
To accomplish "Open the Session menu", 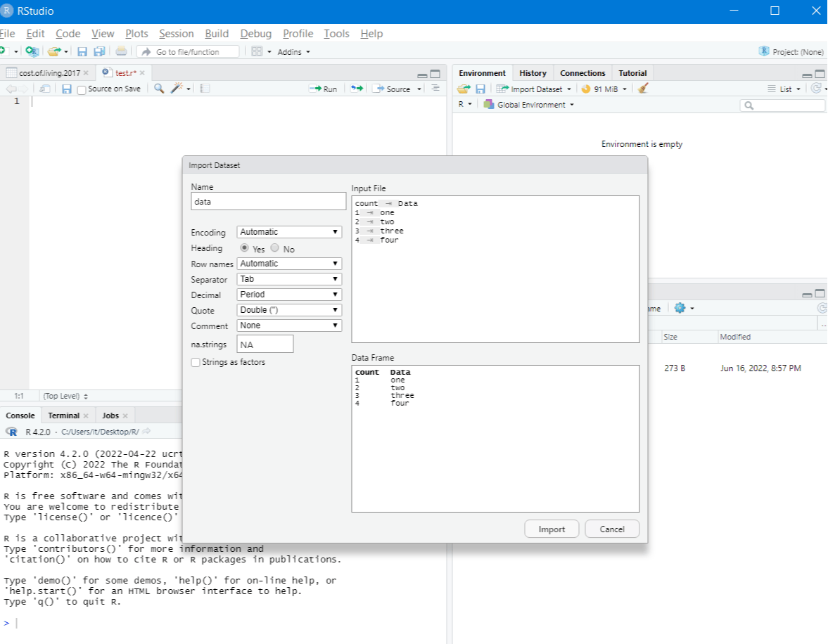I will pyautogui.click(x=176, y=33).
